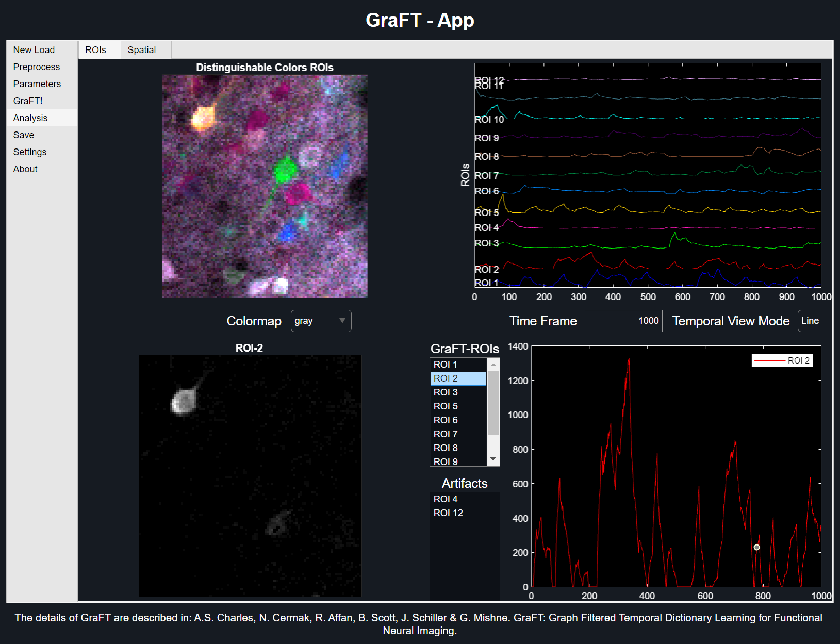Click the white marker on ROI 2 trace

click(756, 547)
